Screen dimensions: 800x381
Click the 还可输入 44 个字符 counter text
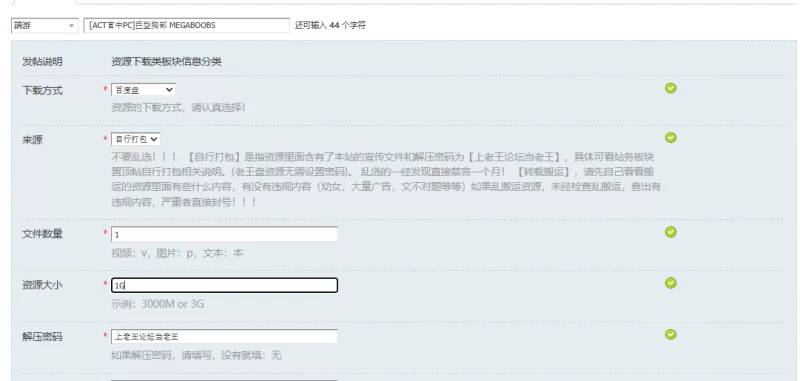point(330,25)
